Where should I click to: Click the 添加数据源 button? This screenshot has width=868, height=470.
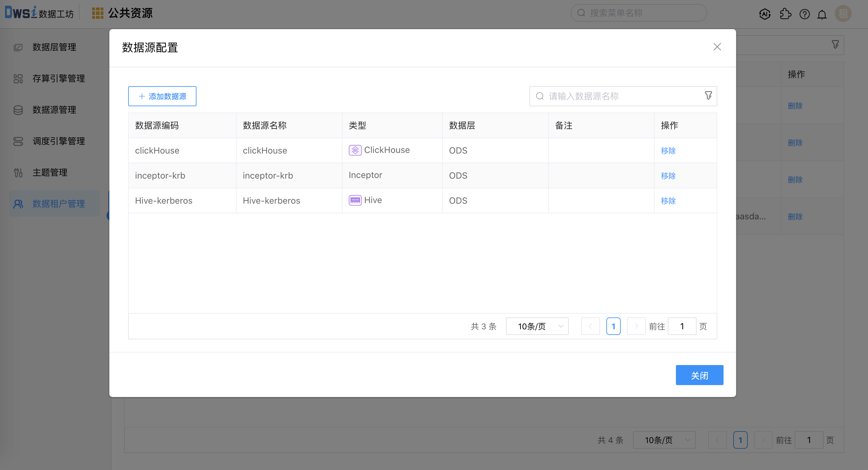pos(162,96)
